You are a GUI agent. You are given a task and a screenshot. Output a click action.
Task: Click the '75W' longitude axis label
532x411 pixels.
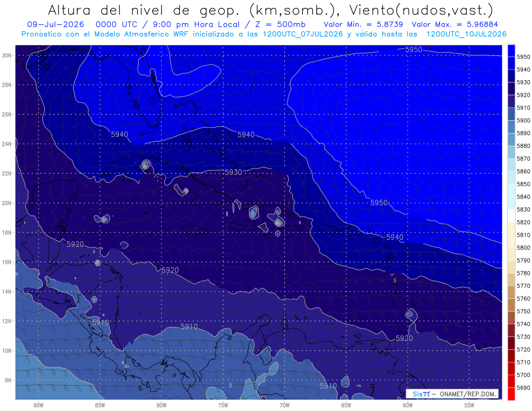pyautogui.click(x=223, y=405)
